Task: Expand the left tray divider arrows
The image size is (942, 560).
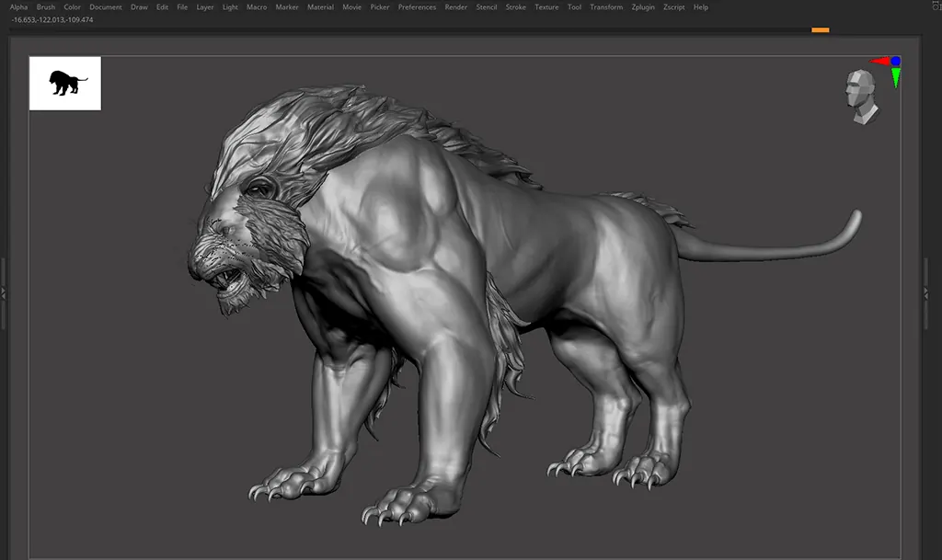Action: click(3, 293)
